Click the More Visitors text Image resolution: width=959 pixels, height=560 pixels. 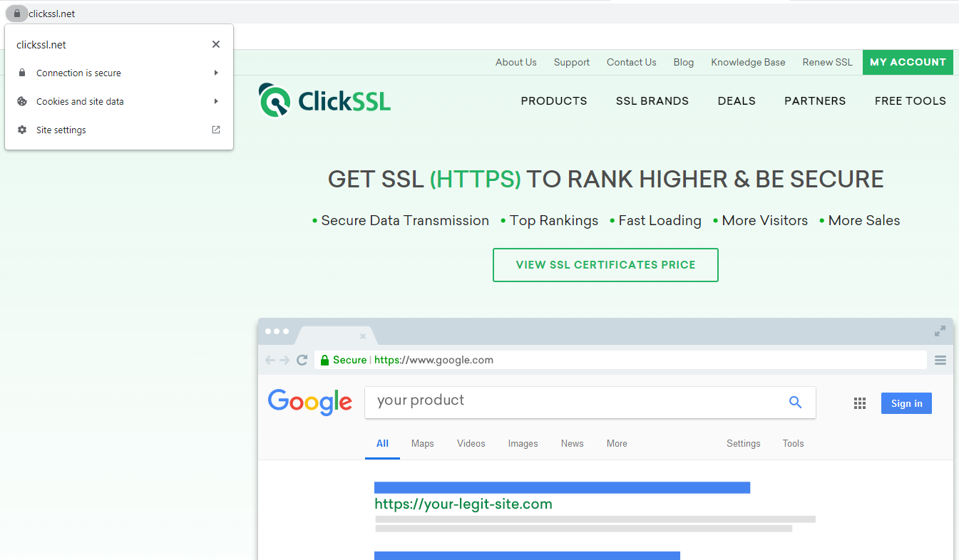[765, 221]
